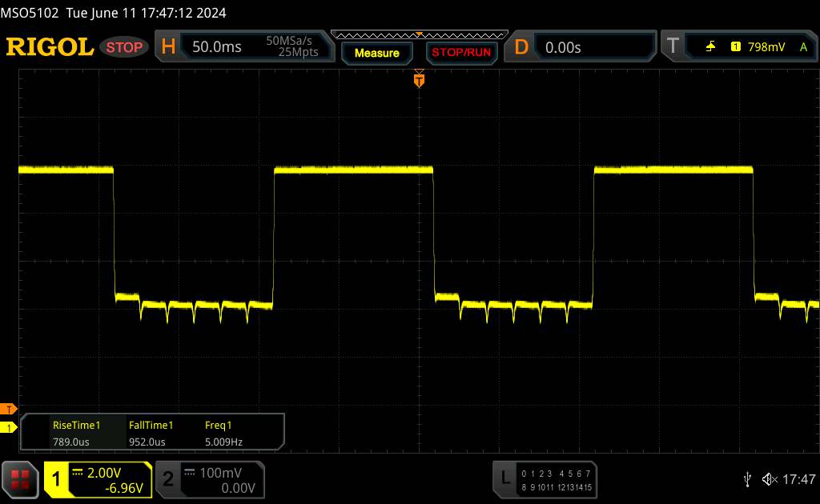Image resolution: width=820 pixels, height=504 pixels.
Task: Tap the orange H horizontal timebase icon
Action: click(x=168, y=47)
